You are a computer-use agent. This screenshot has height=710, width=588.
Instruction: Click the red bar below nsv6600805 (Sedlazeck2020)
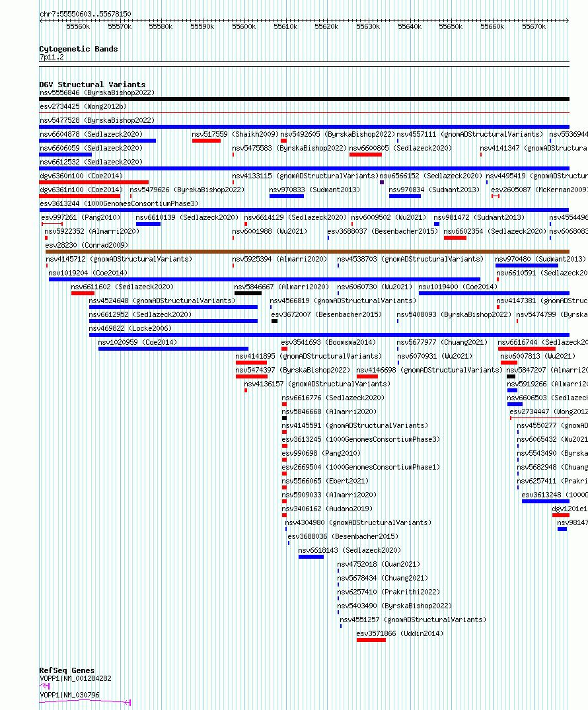(x=365, y=155)
